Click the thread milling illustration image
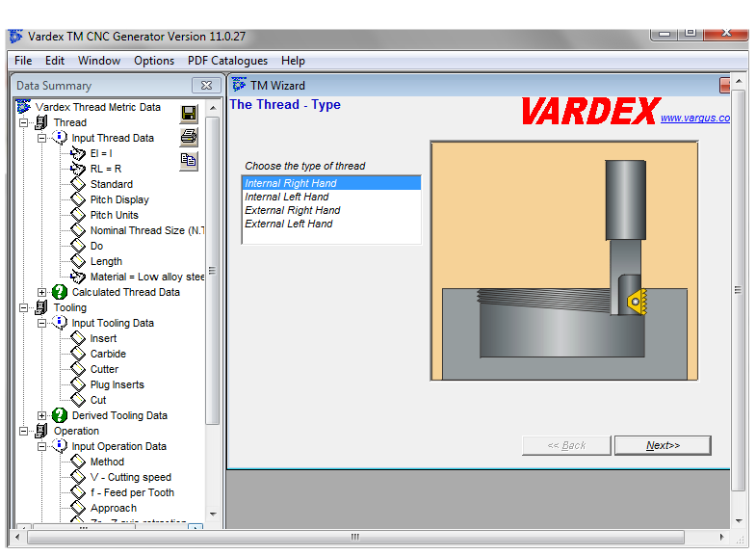Viewport: 756px width, 555px height. click(564, 261)
